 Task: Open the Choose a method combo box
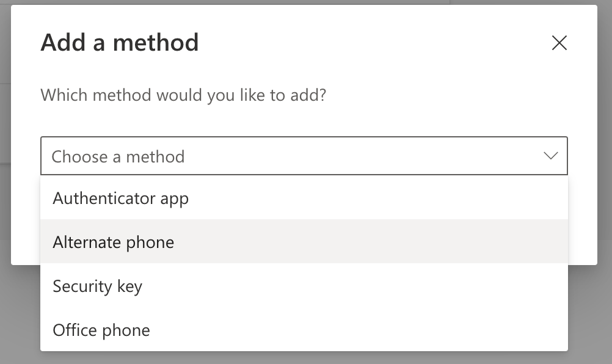[x=304, y=156]
